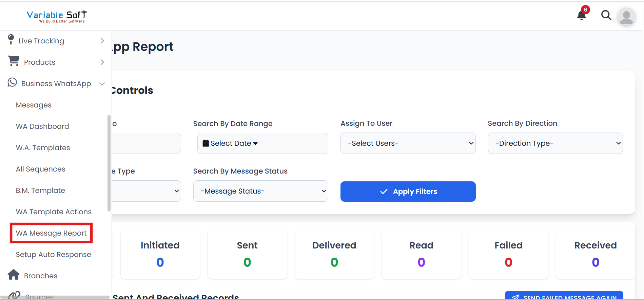The width and height of the screenshot is (644, 300).
Task: Open the Message Status dropdown
Action: [x=260, y=191]
